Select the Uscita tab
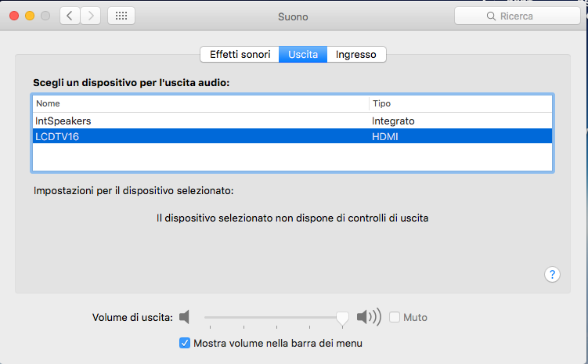 pyautogui.click(x=303, y=54)
